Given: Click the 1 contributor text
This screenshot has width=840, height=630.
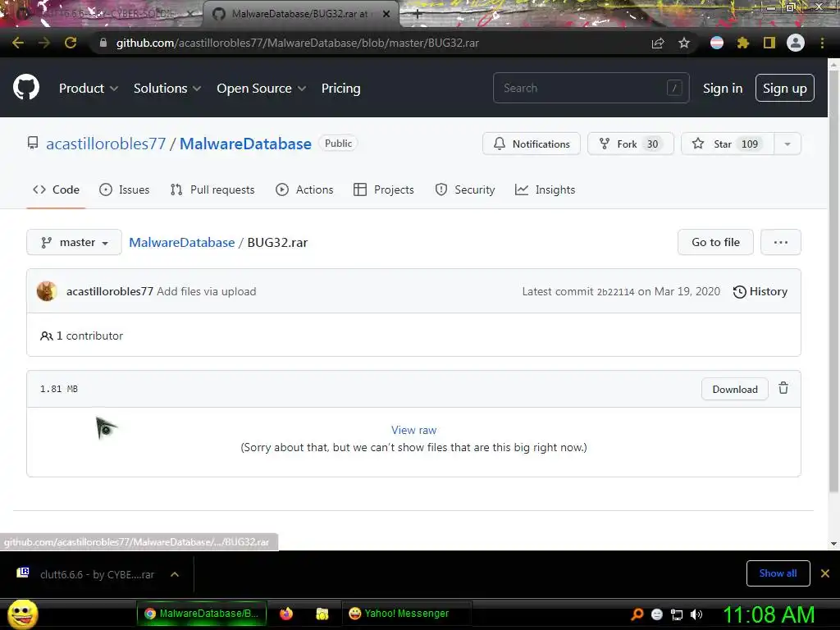Looking at the screenshot, I should pyautogui.click(x=81, y=336).
